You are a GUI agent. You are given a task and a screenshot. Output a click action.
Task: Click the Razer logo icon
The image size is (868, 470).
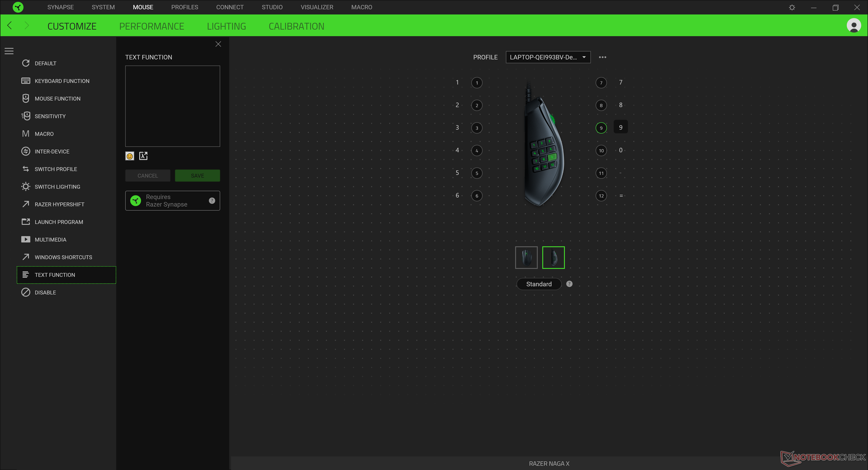pyautogui.click(x=18, y=7)
